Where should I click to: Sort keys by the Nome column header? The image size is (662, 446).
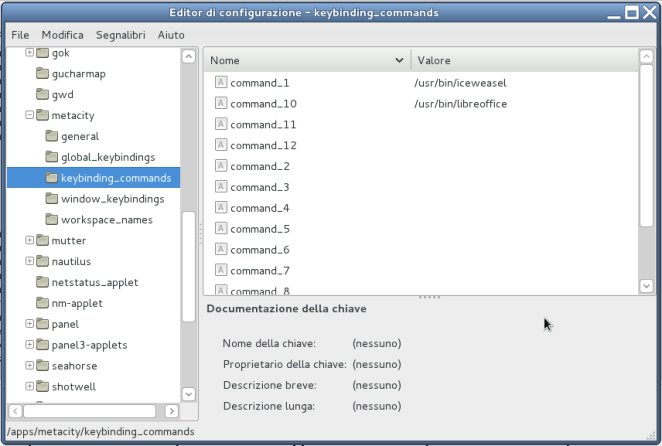300,60
